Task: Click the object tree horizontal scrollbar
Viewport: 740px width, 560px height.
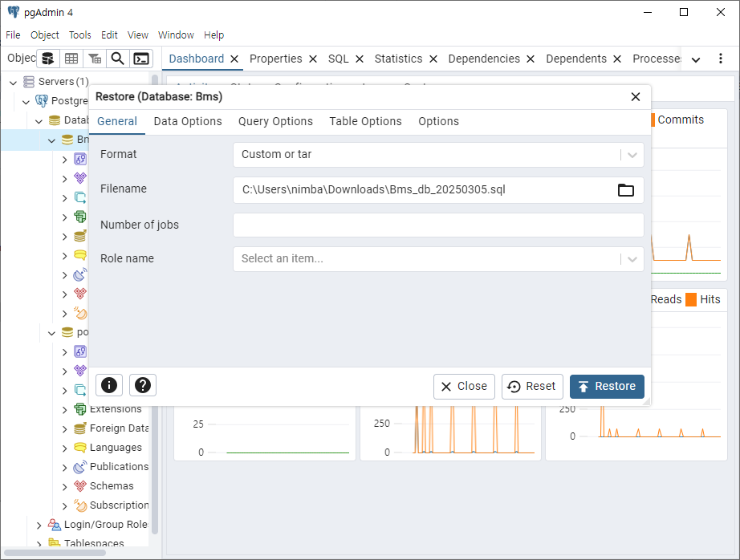Action: 55,552
